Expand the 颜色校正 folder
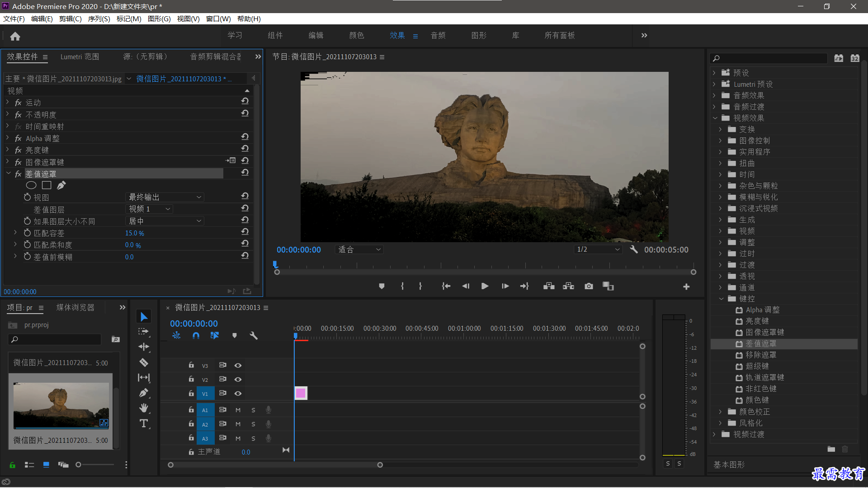The height and width of the screenshot is (488, 868). [721, 412]
